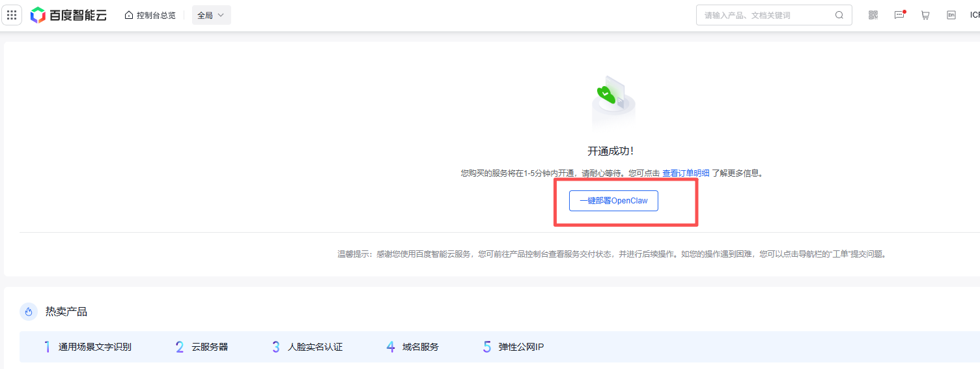This screenshot has height=369, width=980.
Task: Click the search magnifier icon
Action: [839, 15]
